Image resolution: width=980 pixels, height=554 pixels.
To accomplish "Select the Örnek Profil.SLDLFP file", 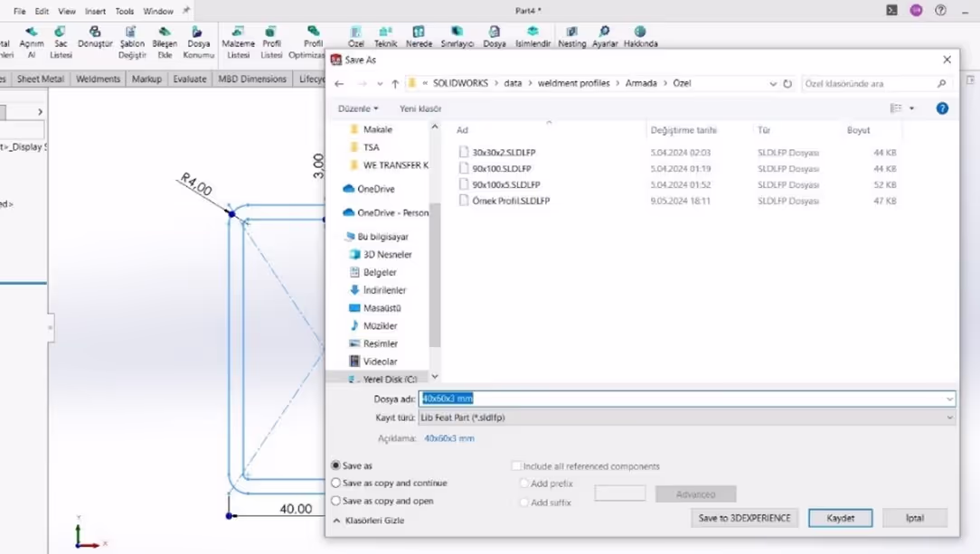I will (511, 202).
